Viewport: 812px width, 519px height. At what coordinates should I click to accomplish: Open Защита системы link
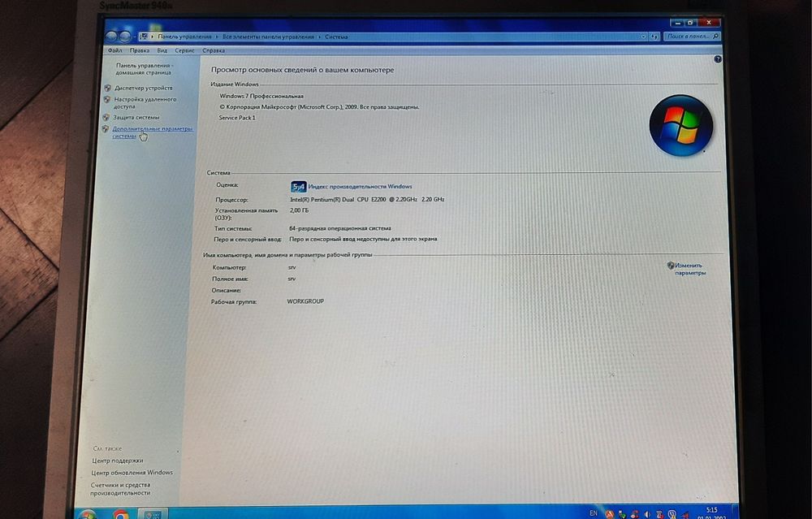coord(136,117)
